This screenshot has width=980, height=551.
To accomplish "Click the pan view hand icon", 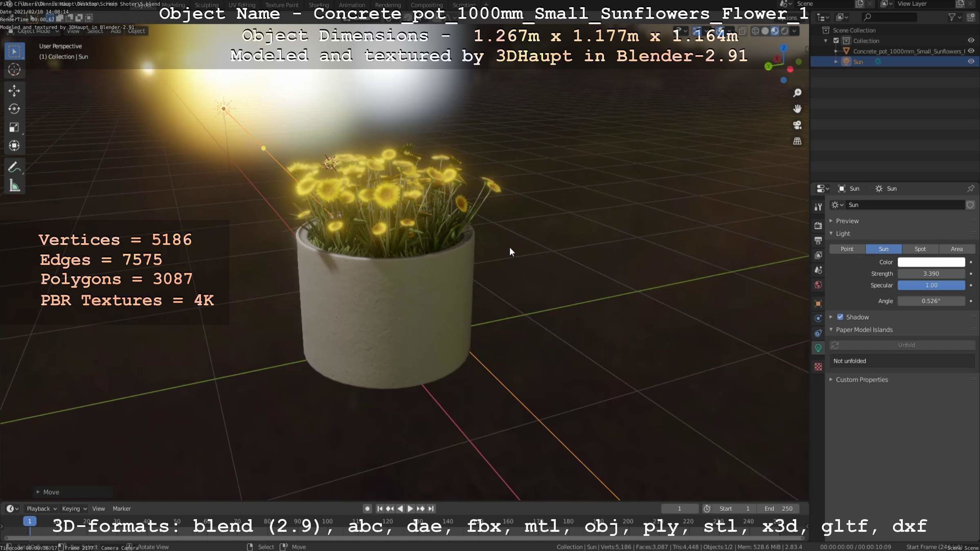I will click(797, 109).
